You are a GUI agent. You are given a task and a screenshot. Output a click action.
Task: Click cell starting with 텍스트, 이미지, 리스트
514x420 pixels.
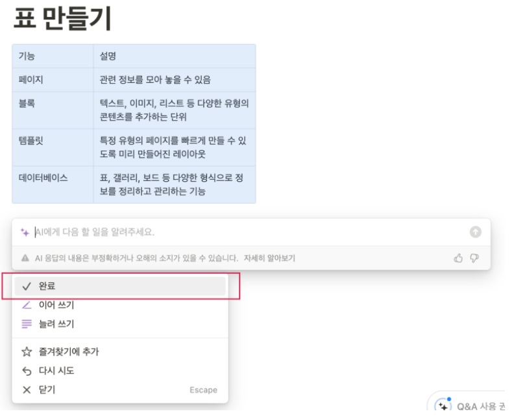pyautogui.click(x=175, y=110)
